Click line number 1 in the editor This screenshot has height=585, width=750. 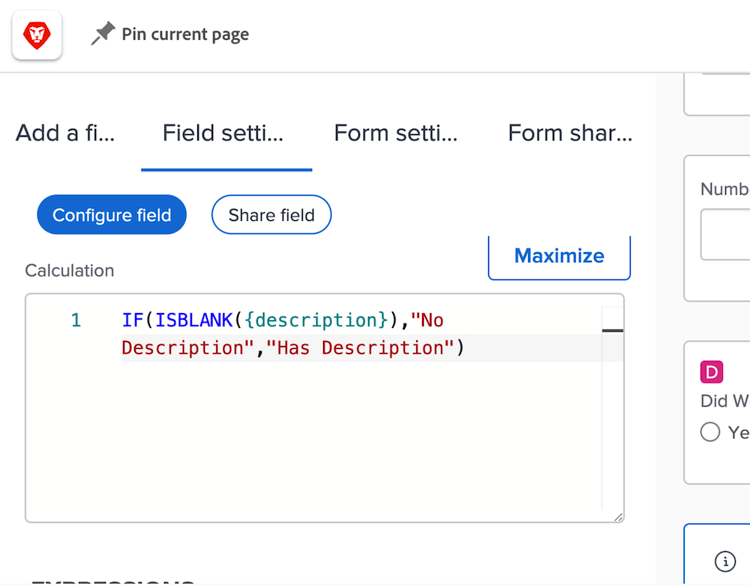(76, 320)
